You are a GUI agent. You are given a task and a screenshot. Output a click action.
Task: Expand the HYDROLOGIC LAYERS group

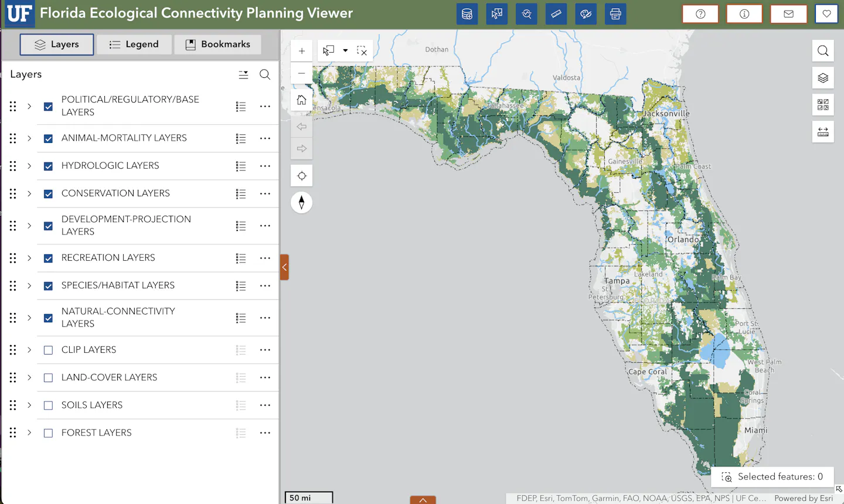click(x=29, y=166)
